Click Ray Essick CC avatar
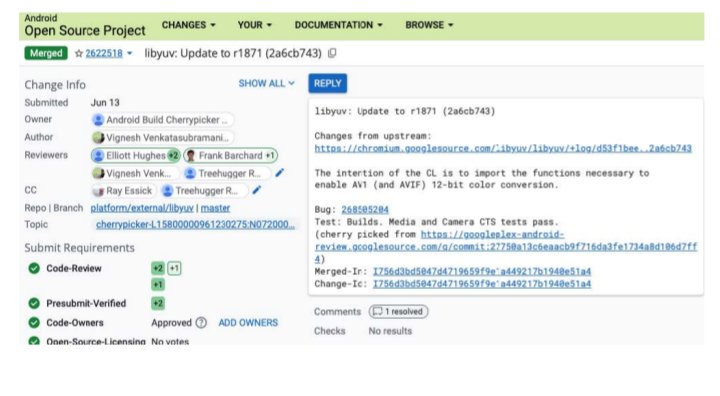This screenshot has height=396, width=720. (98, 191)
